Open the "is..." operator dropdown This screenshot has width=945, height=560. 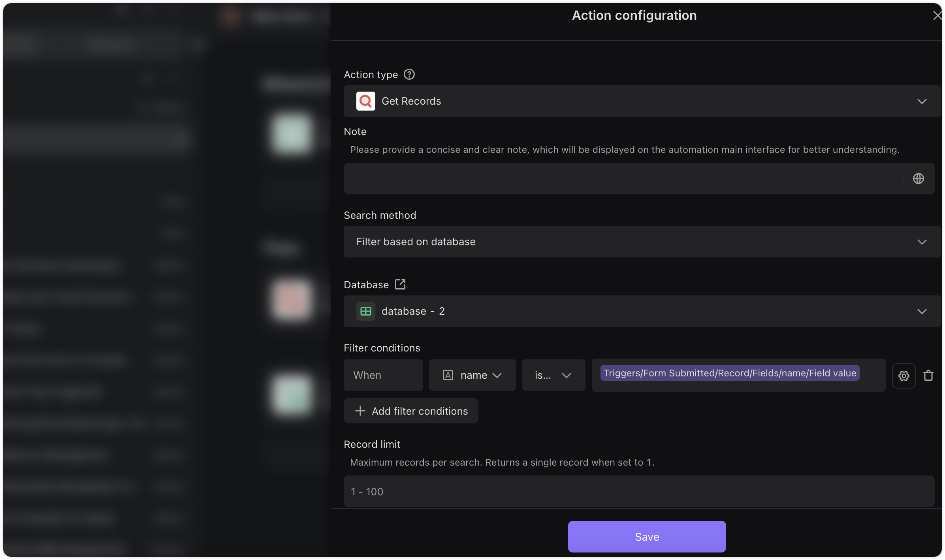(553, 375)
